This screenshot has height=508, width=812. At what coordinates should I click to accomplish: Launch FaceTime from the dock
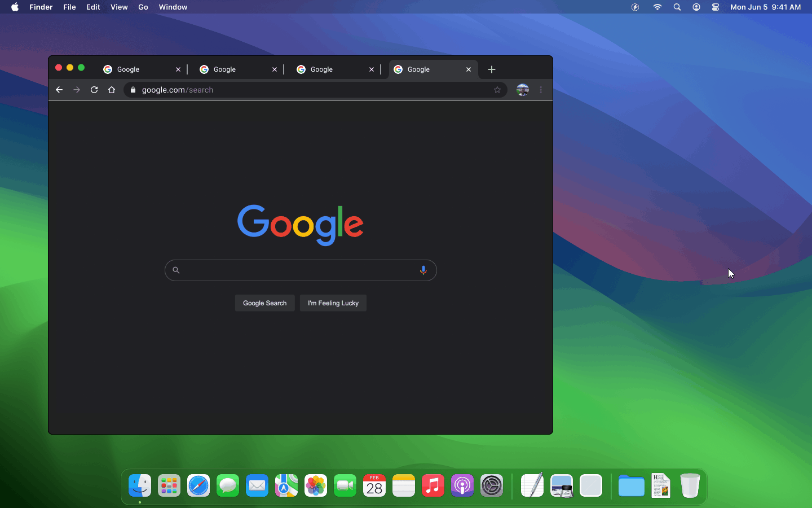[x=345, y=485]
